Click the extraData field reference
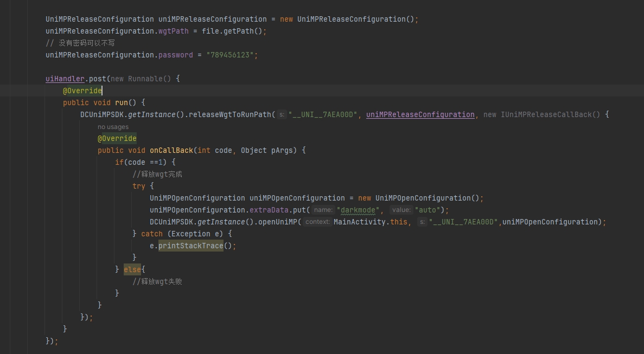Viewport: 644px width, 354px height. [x=269, y=210]
